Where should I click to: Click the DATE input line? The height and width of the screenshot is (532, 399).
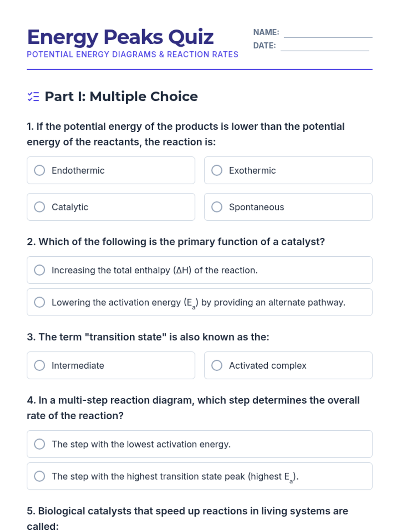[325, 47]
